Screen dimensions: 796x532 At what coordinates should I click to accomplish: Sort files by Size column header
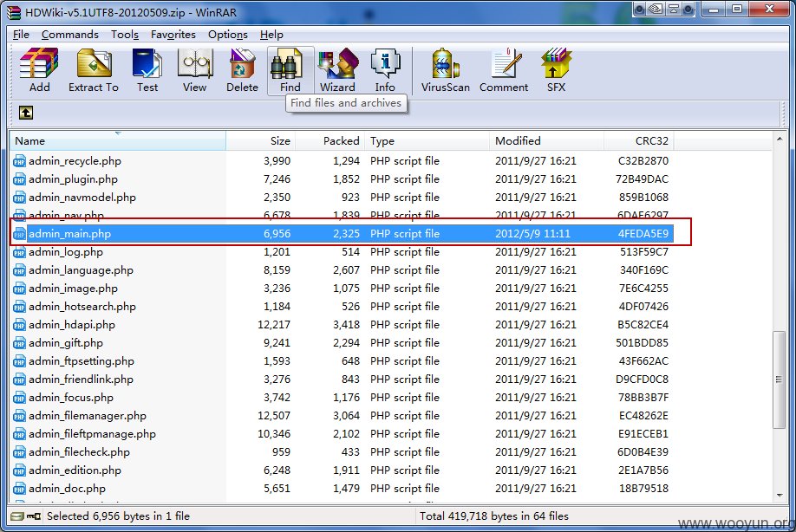pos(261,141)
